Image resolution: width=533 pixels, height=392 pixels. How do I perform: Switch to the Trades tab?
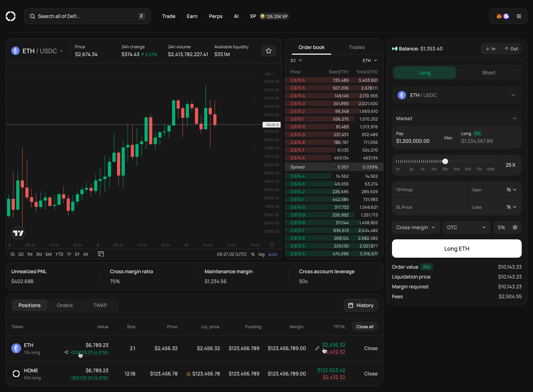pyautogui.click(x=356, y=47)
